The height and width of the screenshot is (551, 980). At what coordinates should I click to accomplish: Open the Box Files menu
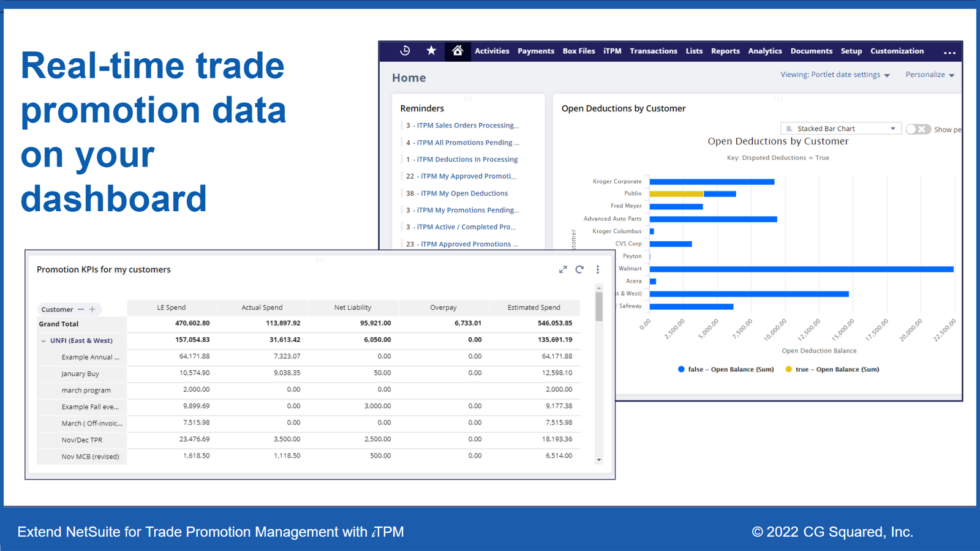[x=579, y=51]
